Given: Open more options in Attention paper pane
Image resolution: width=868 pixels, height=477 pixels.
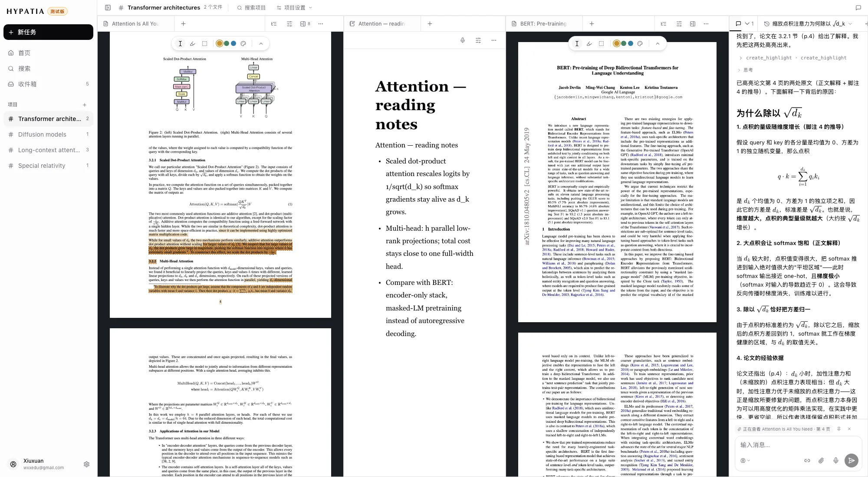Looking at the screenshot, I should coord(321,24).
